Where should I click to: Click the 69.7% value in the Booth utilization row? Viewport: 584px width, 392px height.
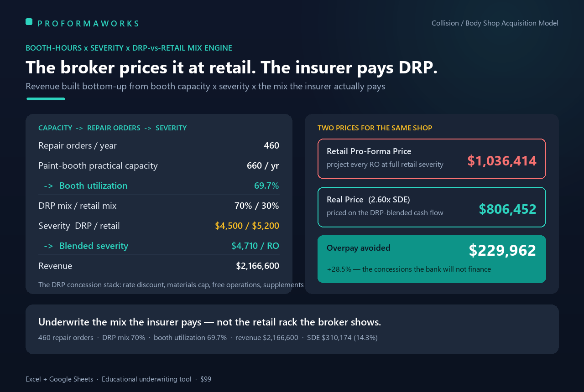266,186
